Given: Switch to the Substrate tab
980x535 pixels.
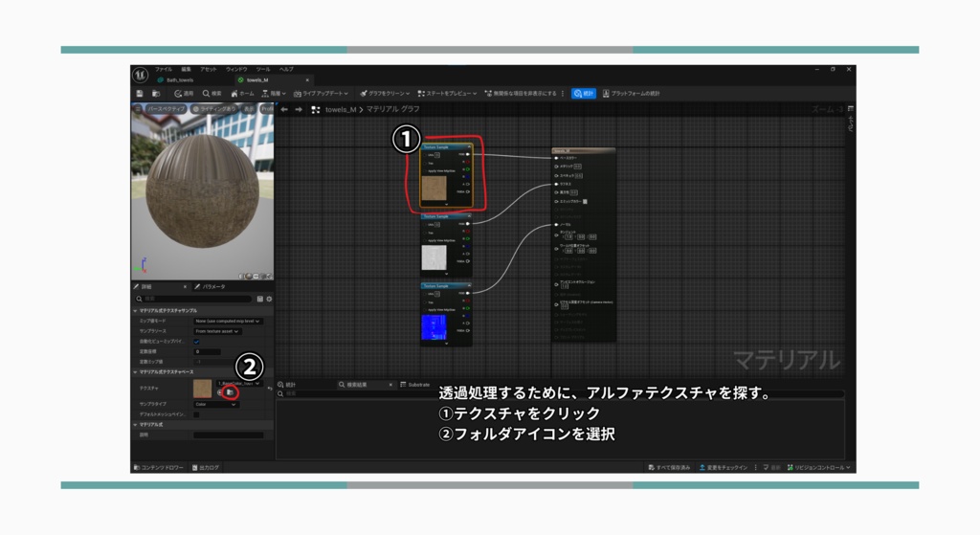Looking at the screenshot, I should point(415,385).
